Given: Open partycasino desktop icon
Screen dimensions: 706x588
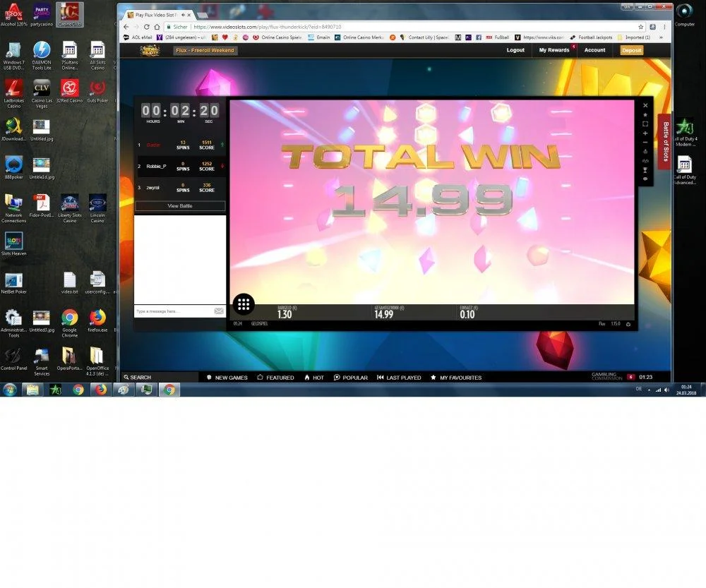Looking at the screenshot, I should click(42, 15).
